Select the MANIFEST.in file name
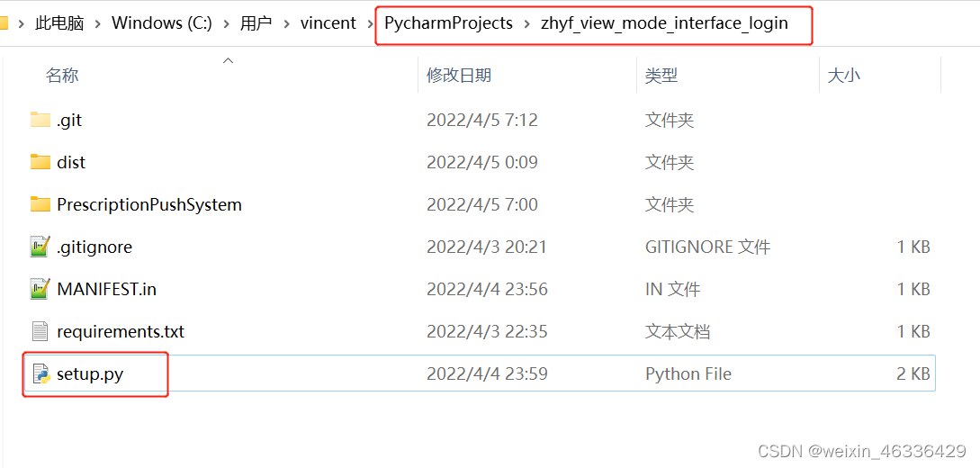980x468 pixels. pos(106,290)
